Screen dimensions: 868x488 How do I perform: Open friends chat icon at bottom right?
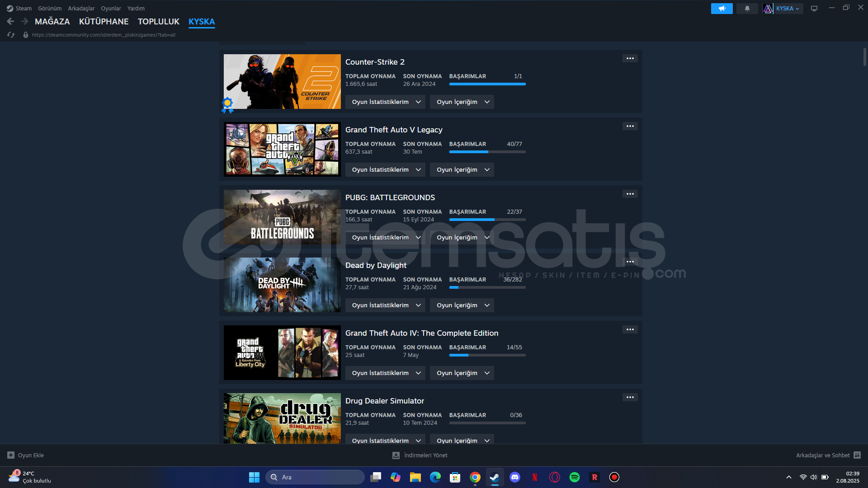[857, 455]
